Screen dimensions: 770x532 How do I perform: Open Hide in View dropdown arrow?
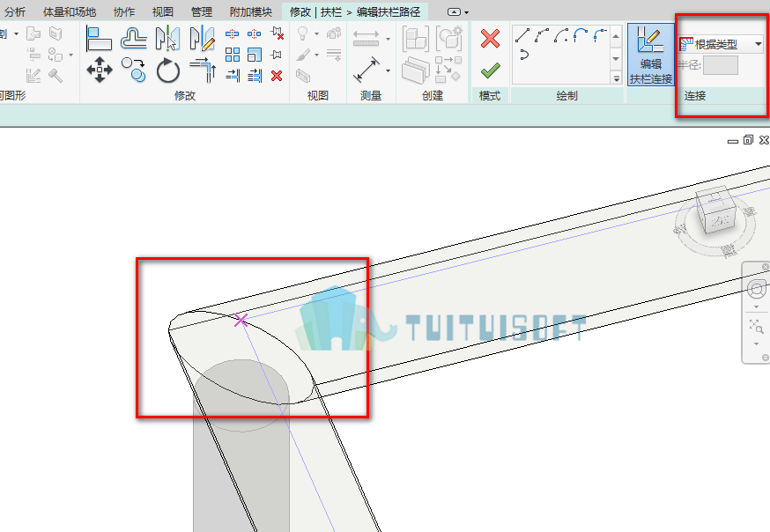pos(316,33)
